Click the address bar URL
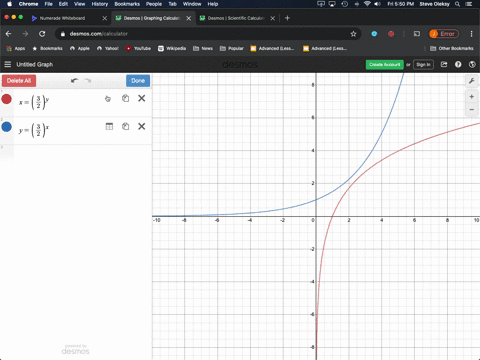 coord(99,34)
